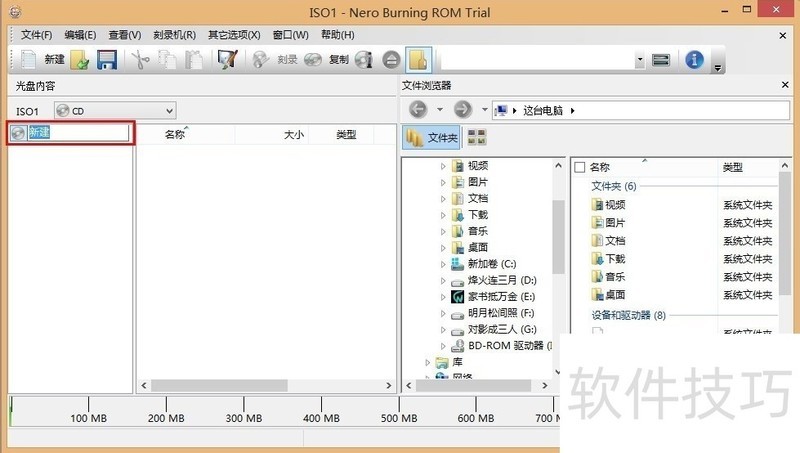Open the 窗口(W) menu
This screenshot has height=453, width=800.
(290, 35)
